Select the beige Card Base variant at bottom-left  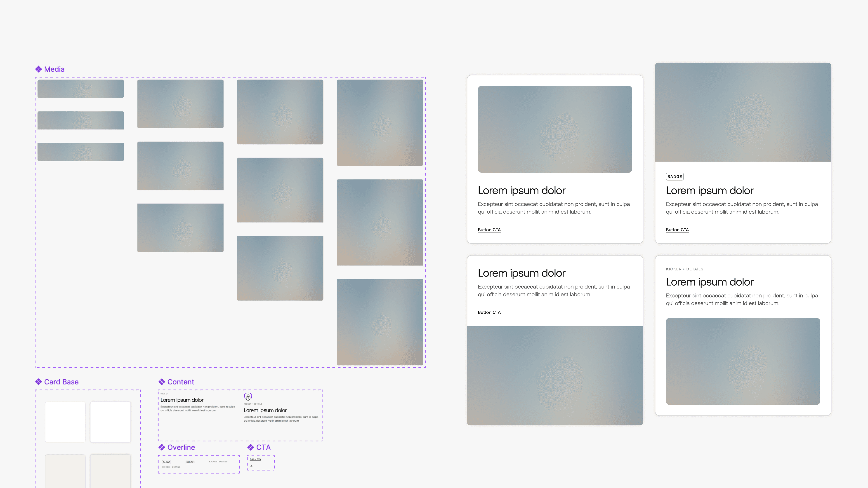(x=65, y=471)
